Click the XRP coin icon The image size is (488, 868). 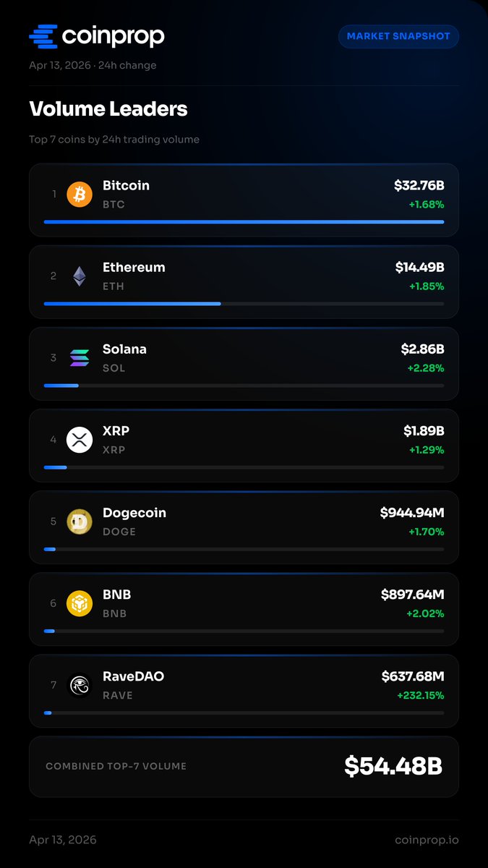click(x=80, y=440)
